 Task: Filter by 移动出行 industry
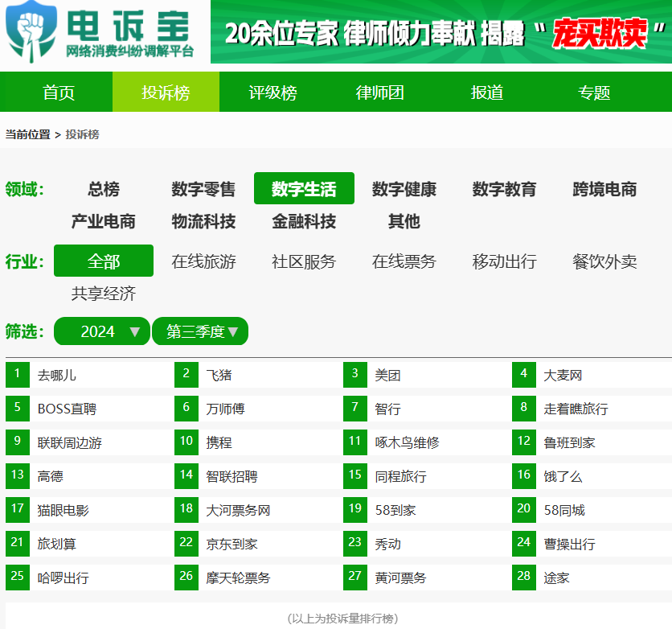point(505,261)
